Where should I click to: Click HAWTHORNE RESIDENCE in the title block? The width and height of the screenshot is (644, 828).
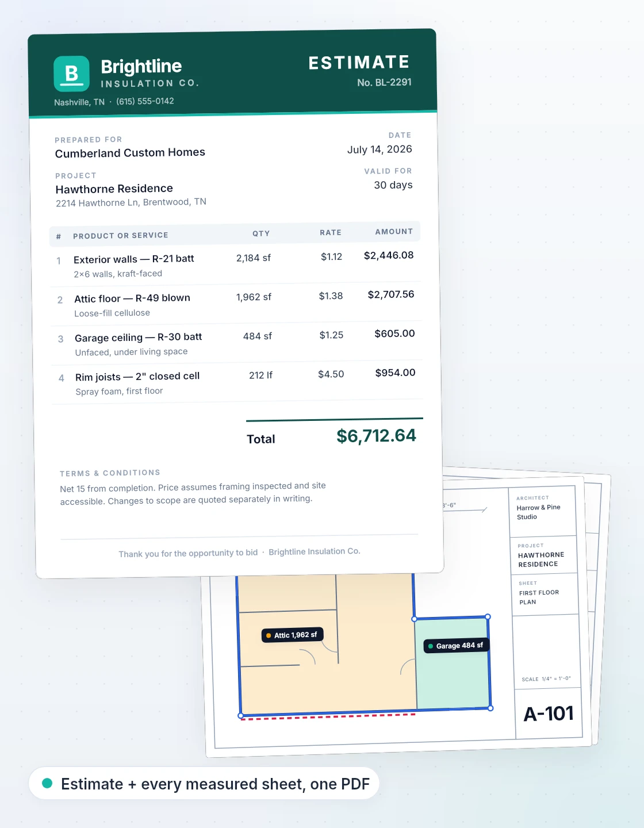541,559
